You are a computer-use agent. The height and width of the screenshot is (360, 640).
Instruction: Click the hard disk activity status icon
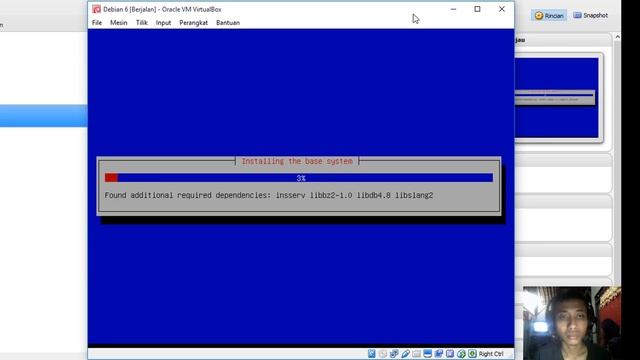click(x=371, y=353)
